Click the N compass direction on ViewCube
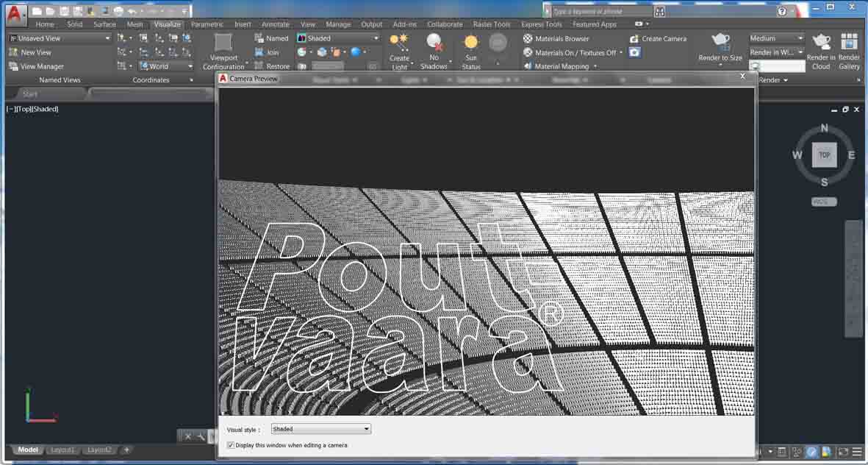The width and height of the screenshot is (868, 465). coord(824,129)
